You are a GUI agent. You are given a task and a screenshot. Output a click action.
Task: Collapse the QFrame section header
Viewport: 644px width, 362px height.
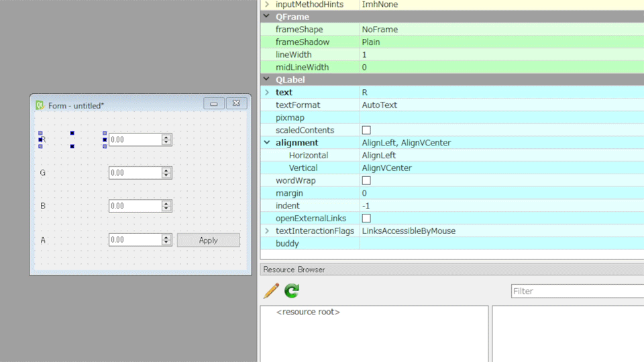tap(267, 17)
